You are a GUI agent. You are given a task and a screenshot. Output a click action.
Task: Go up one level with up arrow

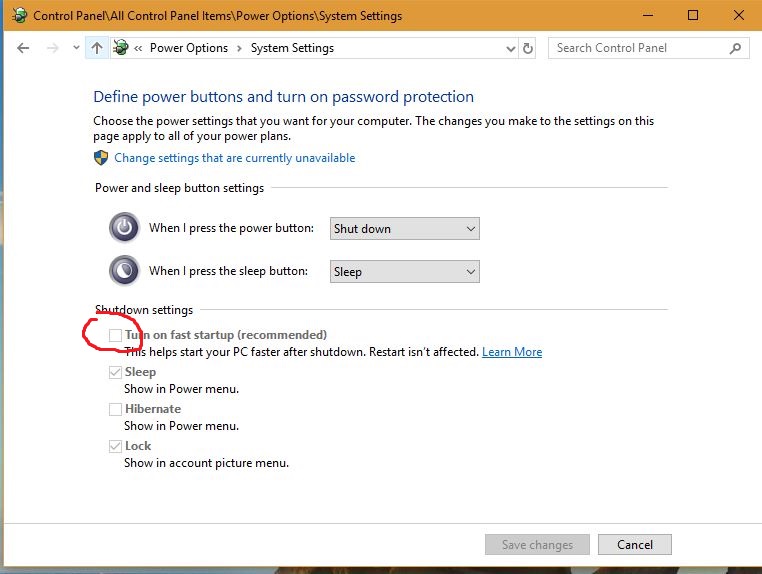pos(97,48)
